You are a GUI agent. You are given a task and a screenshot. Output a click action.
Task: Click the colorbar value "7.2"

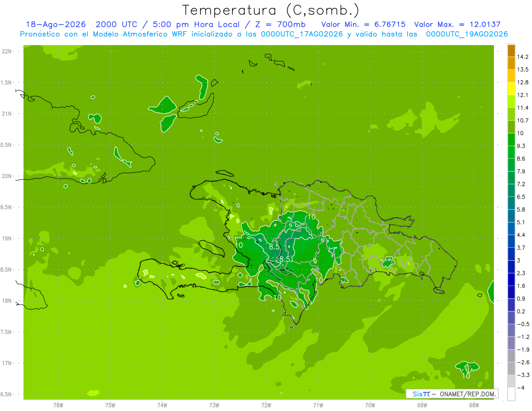[x=522, y=184]
